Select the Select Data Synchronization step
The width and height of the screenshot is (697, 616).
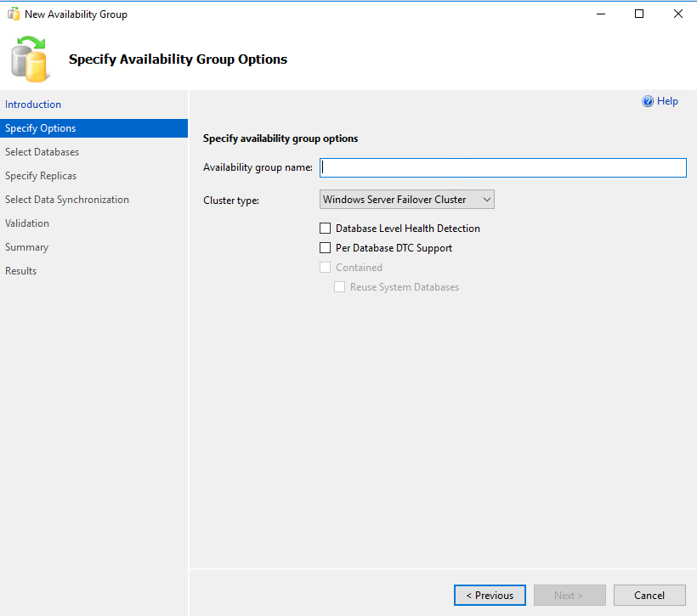[67, 200]
